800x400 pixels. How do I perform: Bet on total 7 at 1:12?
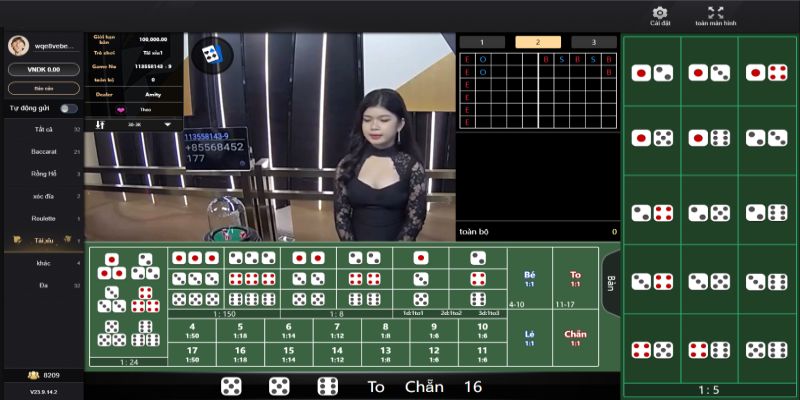(337, 331)
